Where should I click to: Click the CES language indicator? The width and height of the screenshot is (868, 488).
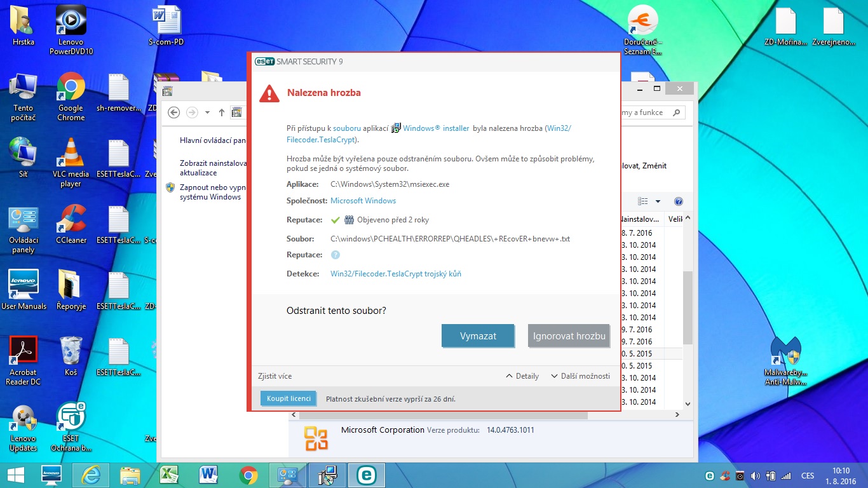point(808,475)
